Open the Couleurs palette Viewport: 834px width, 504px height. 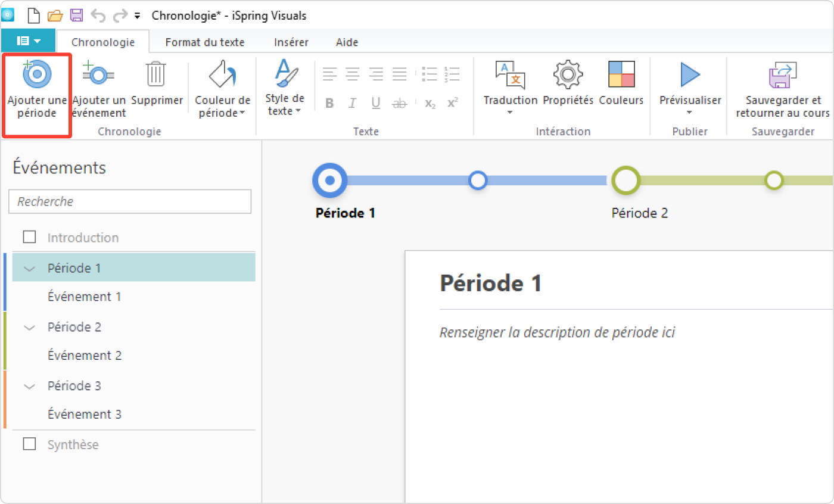click(621, 83)
